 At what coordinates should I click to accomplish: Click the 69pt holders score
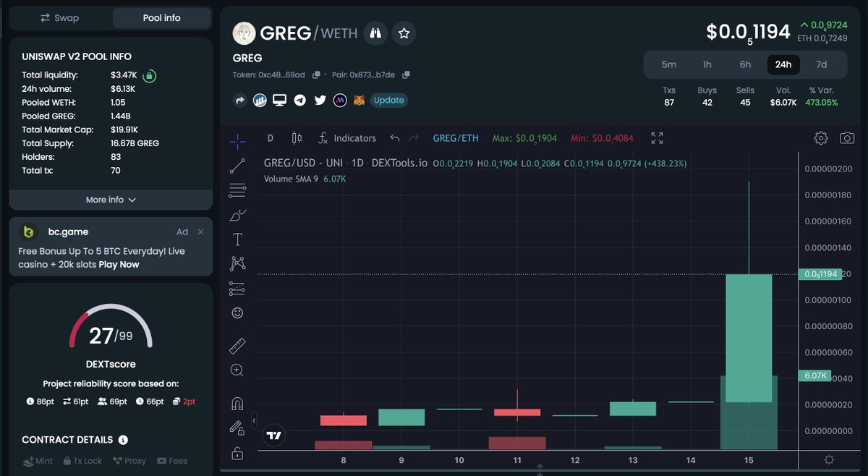(112, 401)
